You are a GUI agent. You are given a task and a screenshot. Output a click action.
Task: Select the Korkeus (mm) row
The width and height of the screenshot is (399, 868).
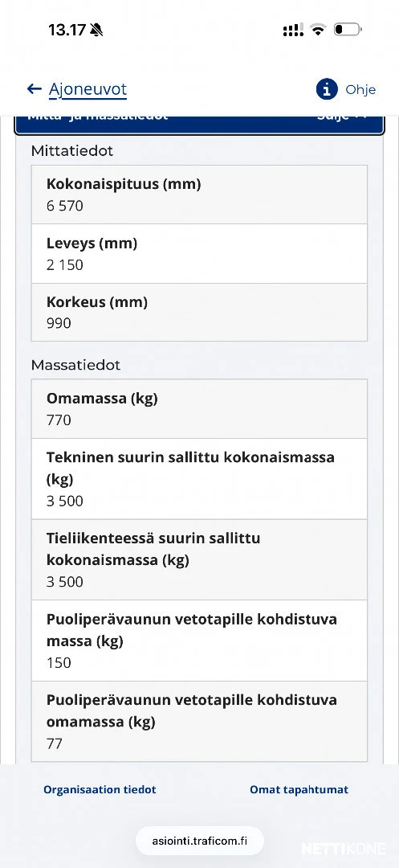click(199, 312)
